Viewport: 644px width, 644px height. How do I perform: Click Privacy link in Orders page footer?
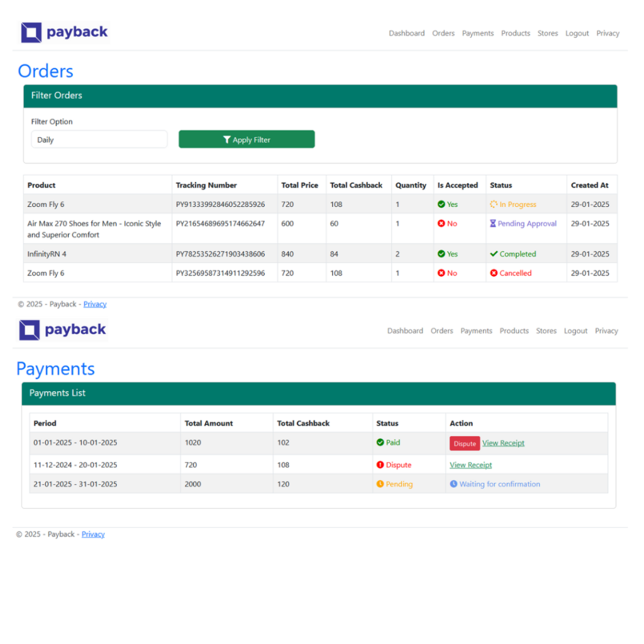coord(95,304)
